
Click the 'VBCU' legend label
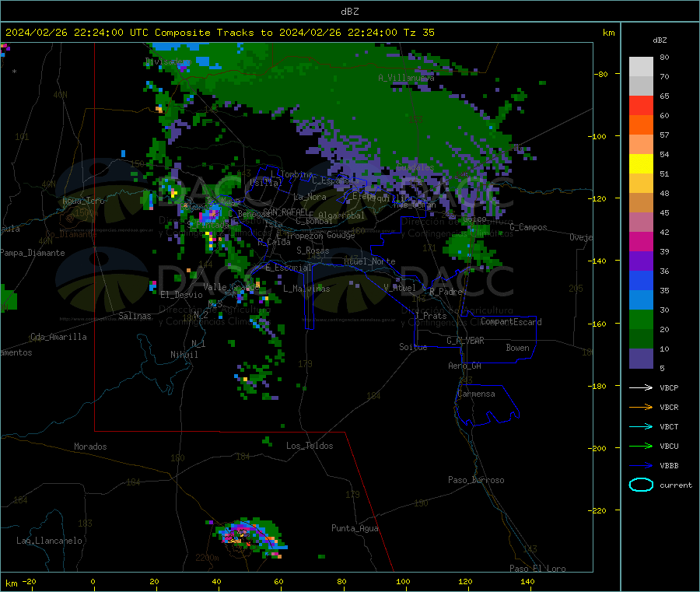coord(669,446)
